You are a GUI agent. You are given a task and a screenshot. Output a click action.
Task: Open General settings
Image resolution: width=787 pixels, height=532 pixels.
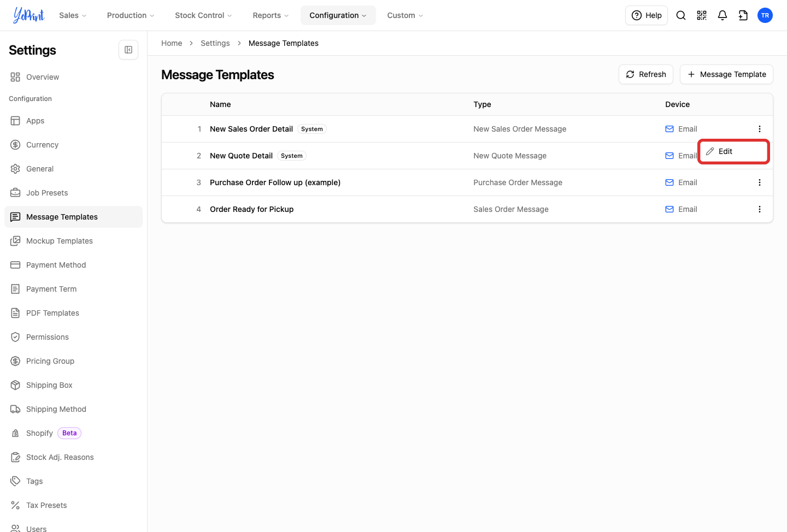coord(73,169)
